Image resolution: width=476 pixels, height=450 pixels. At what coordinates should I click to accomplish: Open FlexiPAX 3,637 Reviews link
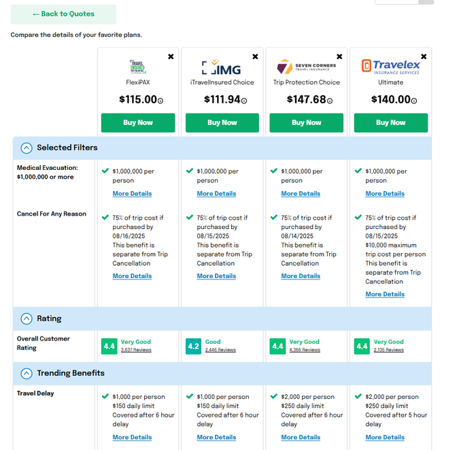pos(136,350)
